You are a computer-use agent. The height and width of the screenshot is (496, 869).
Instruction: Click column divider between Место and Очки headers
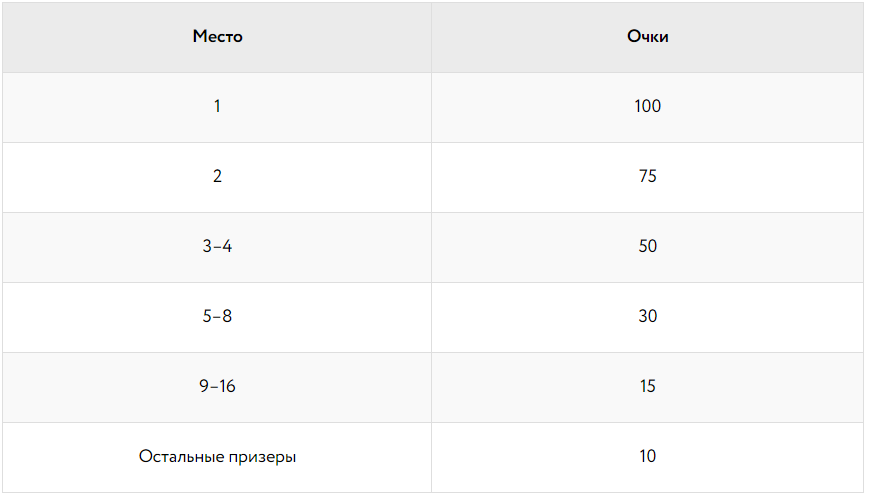432,37
